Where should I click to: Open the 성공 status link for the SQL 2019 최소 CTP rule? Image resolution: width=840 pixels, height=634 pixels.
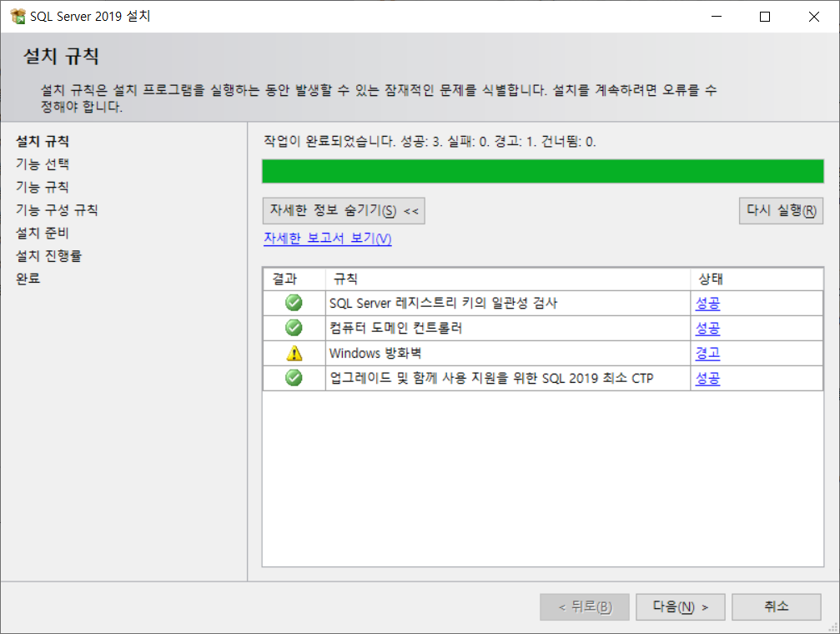coord(707,379)
